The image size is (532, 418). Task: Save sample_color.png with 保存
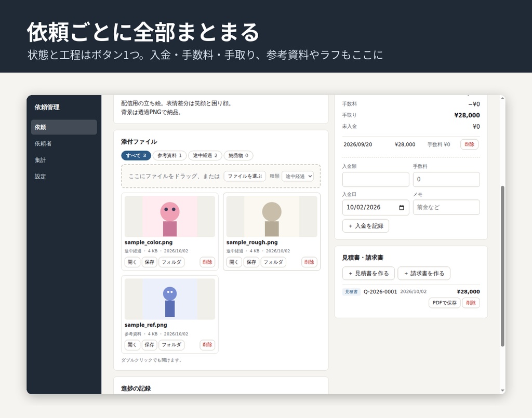[x=149, y=262]
